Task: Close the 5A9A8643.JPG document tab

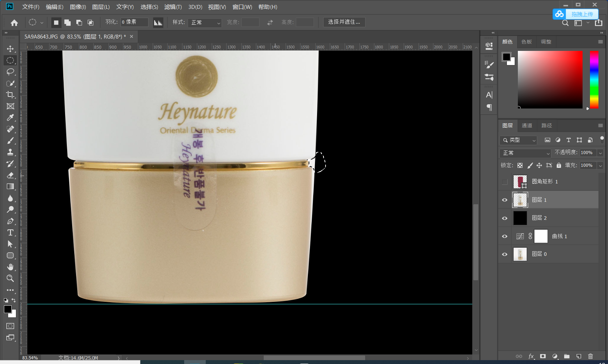Action: [131, 36]
